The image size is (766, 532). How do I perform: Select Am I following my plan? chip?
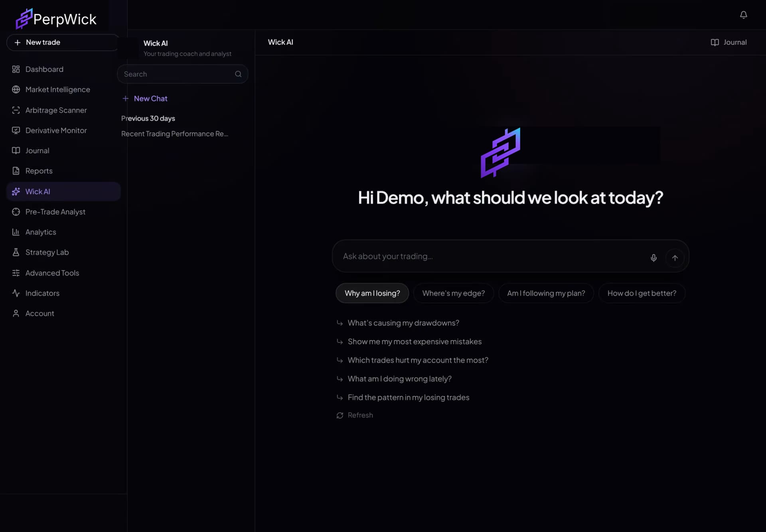546,293
